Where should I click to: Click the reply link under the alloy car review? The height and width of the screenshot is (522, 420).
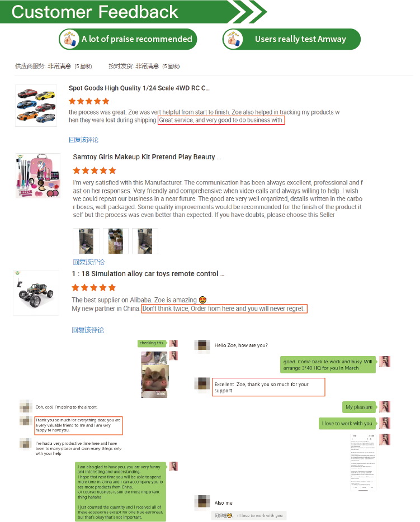tap(88, 330)
